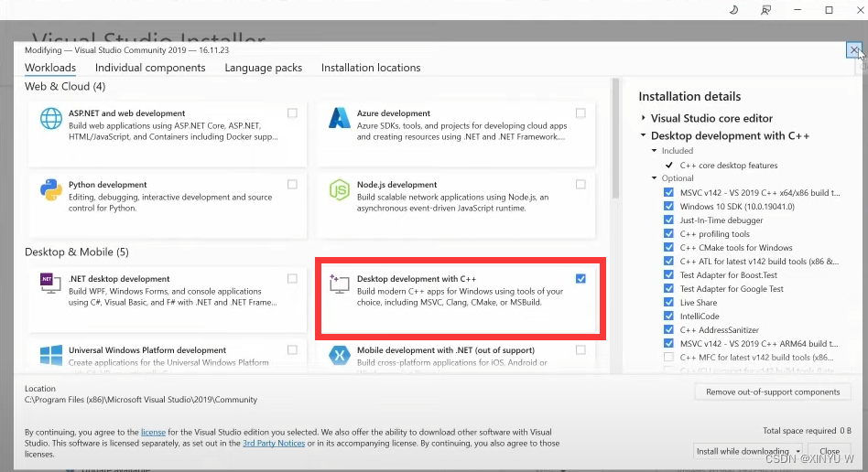Screen dimensions: 868x472
Task: Click the ASP.NET globe icon
Action: point(51,119)
